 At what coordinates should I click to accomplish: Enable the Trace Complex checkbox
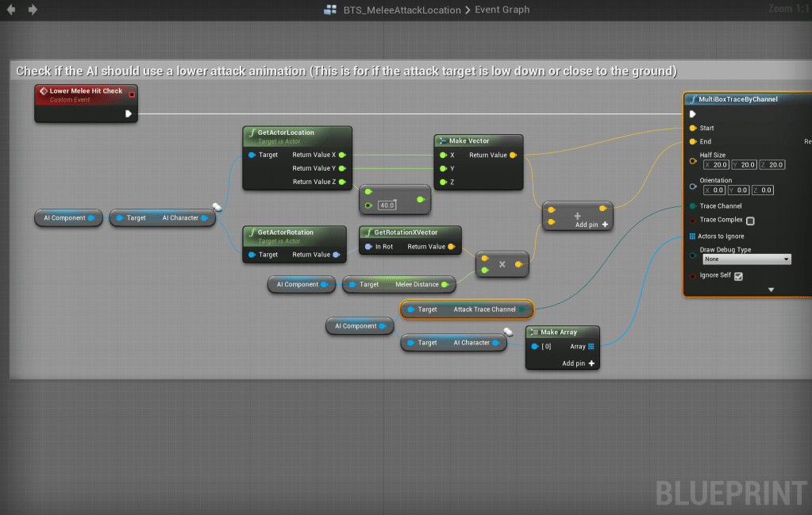tap(750, 221)
